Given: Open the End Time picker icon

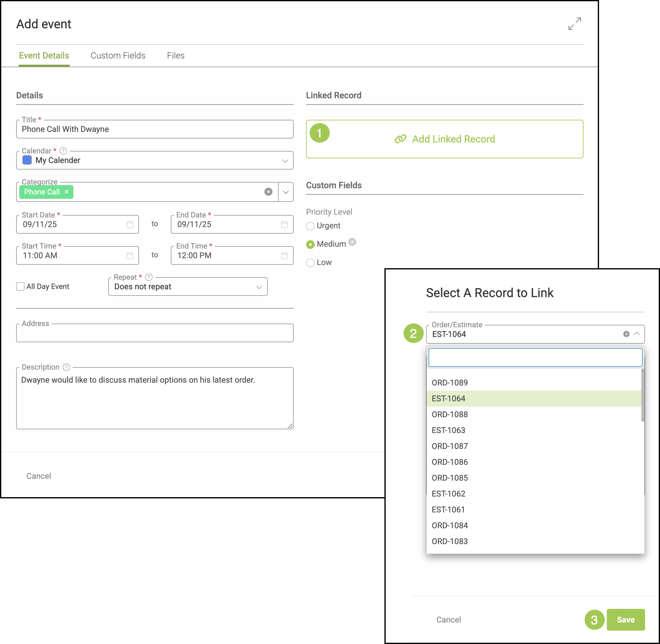Looking at the screenshot, I should tap(284, 255).
